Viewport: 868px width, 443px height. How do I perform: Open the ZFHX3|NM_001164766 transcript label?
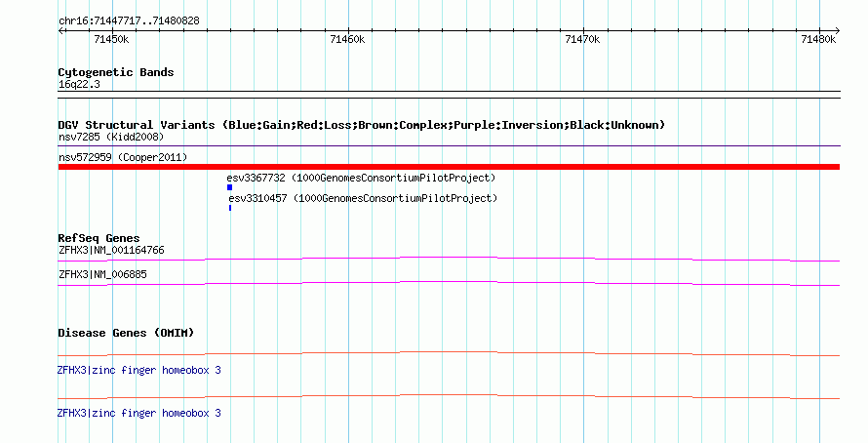pos(111,251)
